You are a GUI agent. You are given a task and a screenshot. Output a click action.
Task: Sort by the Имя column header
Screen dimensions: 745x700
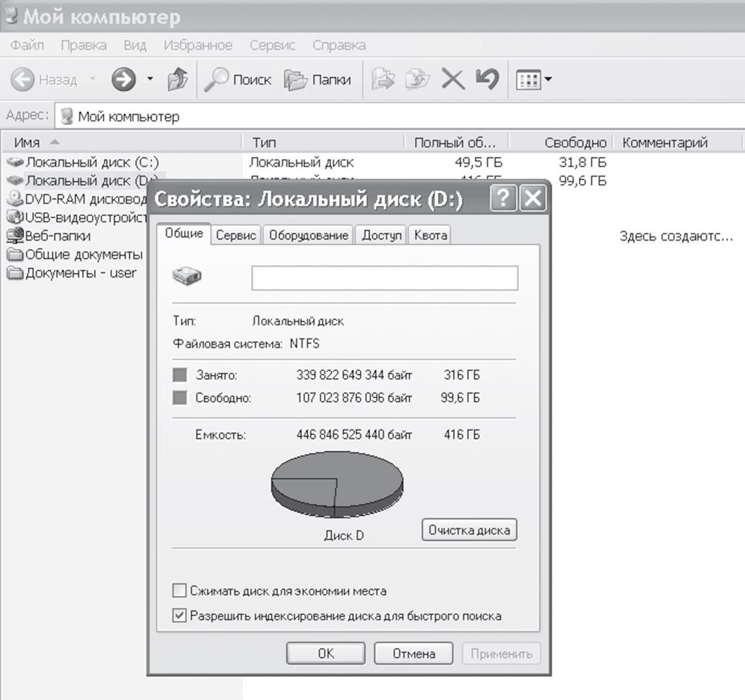tap(27, 142)
